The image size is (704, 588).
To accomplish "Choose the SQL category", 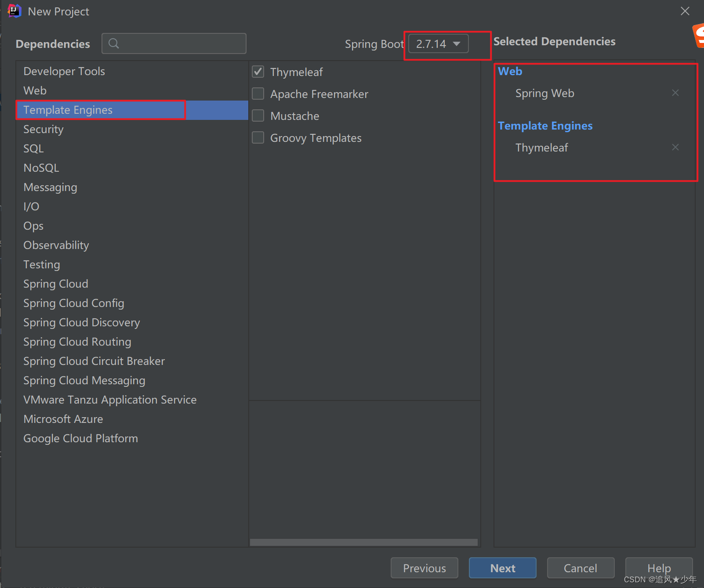I will click(132, 148).
